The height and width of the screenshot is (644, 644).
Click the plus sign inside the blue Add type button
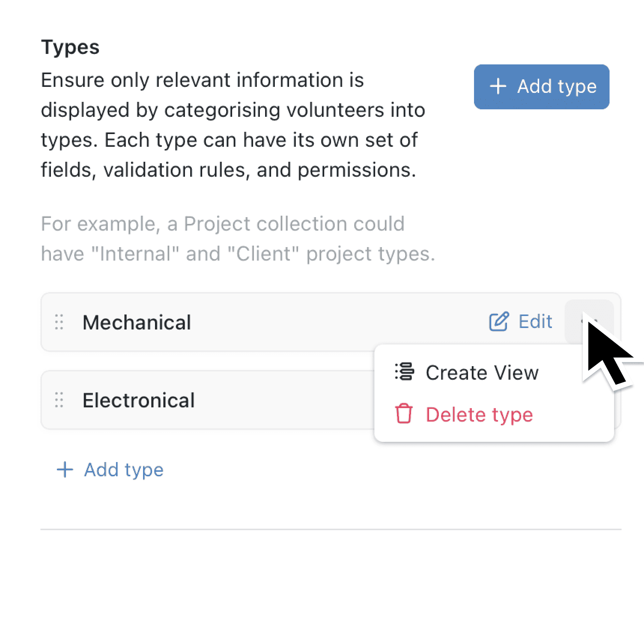pos(498,86)
